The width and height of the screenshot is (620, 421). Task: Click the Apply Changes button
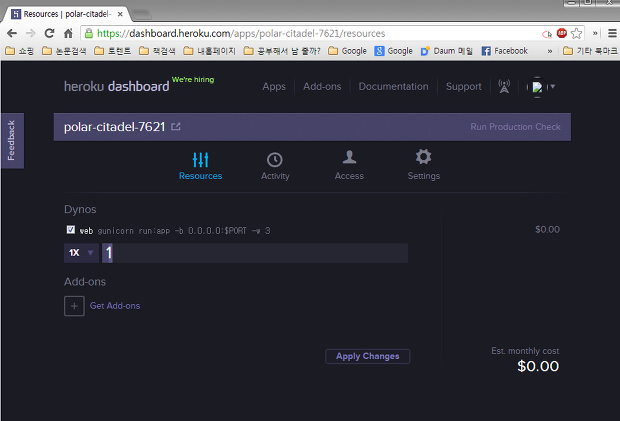tap(368, 356)
